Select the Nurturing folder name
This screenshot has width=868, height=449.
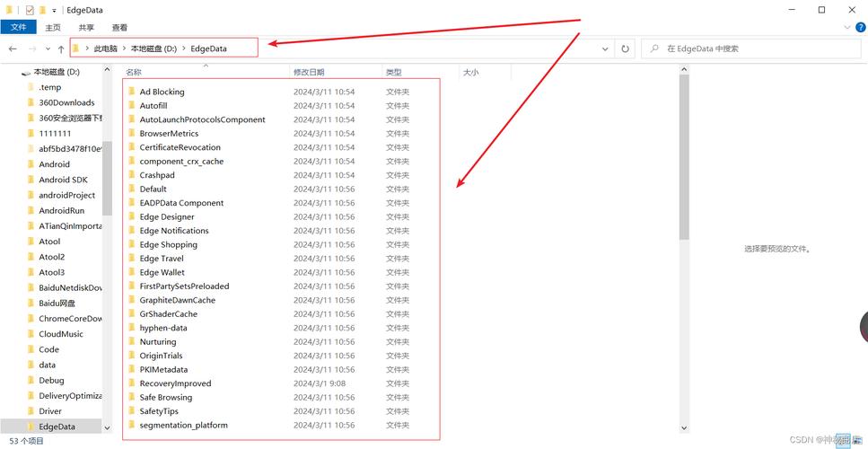(158, 341)
